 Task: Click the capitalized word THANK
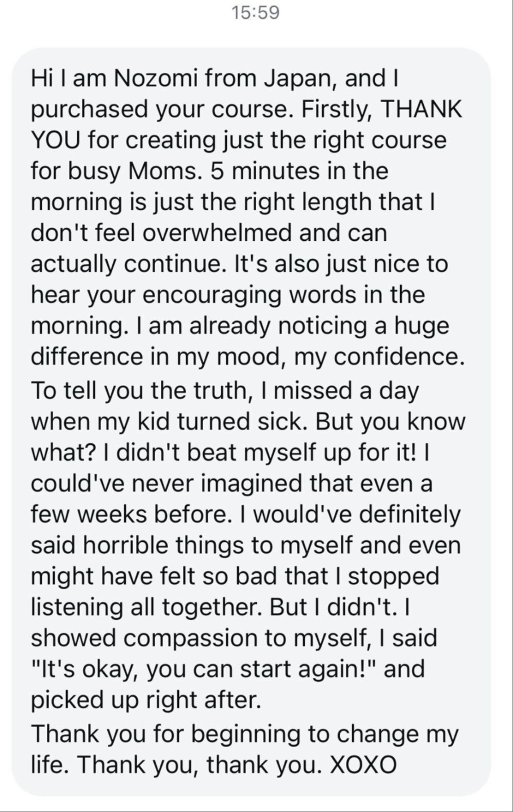[x=422, y=109]
